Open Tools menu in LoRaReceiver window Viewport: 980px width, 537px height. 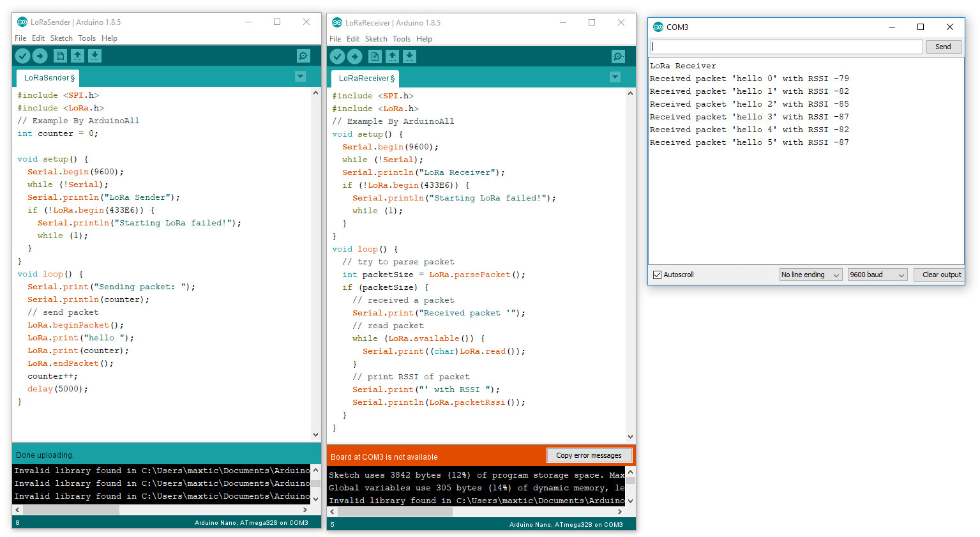tap(402, 39)
